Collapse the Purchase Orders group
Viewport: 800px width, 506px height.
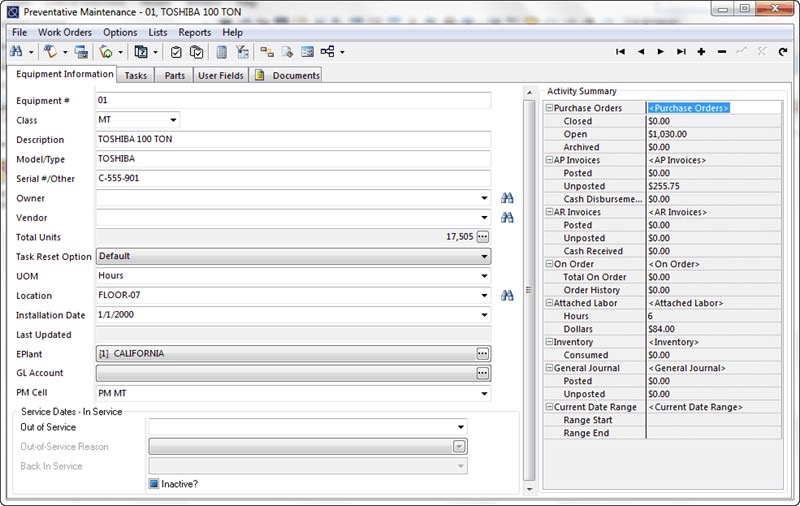point(549,108)
